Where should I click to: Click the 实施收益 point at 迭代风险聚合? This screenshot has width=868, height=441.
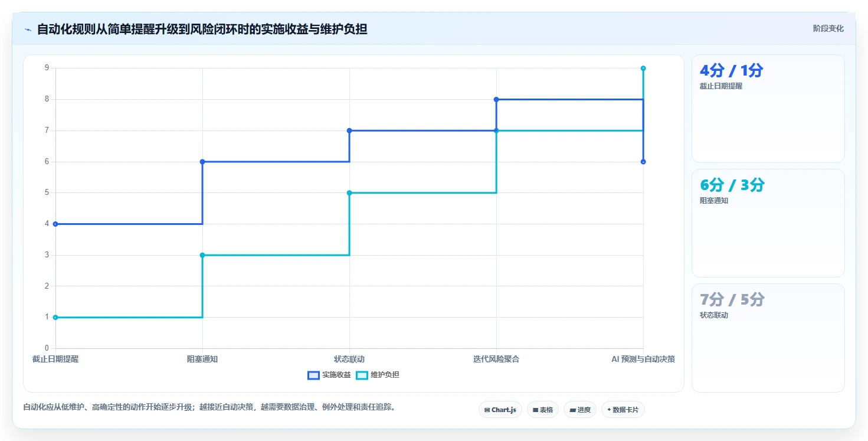click(x=496, y=99)
